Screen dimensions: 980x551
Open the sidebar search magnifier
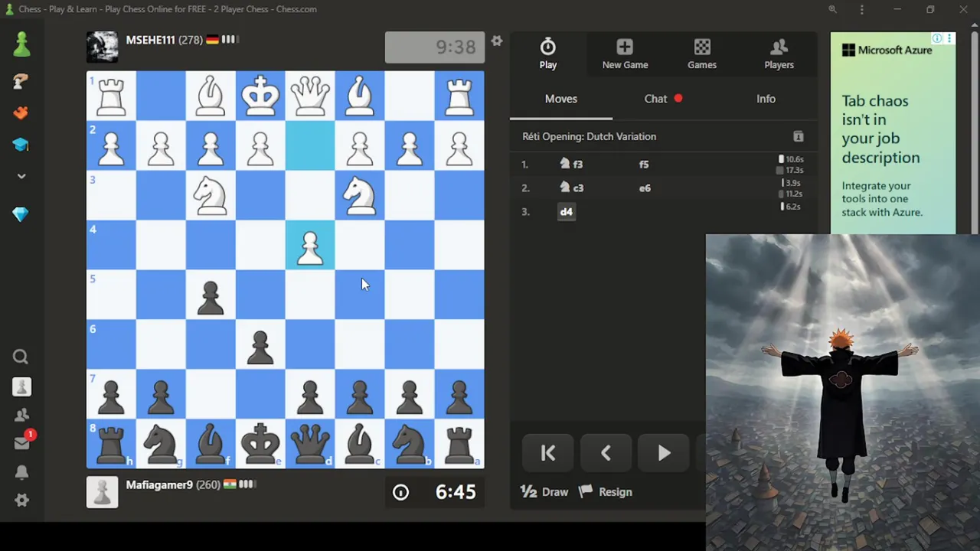click(x=21, y=357)
